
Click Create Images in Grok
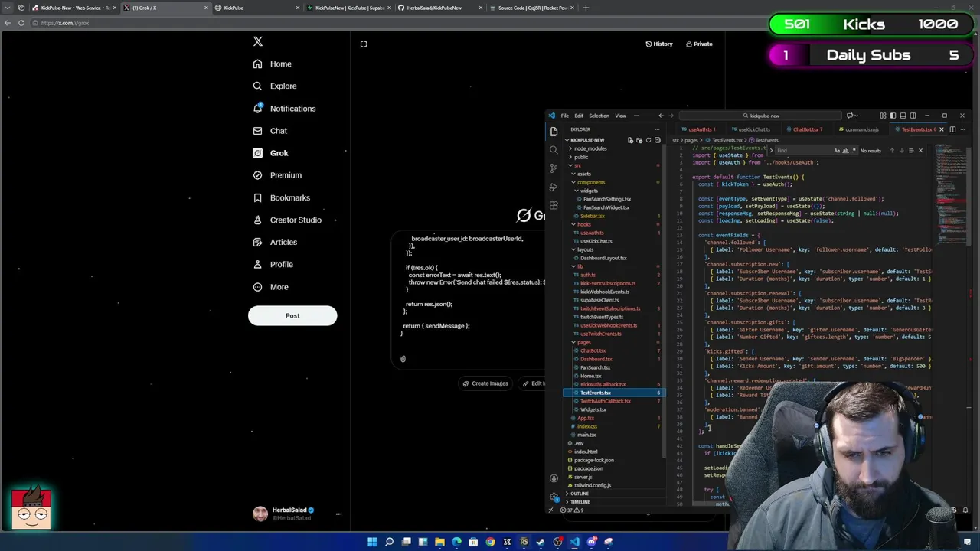(x=486, y=383)
